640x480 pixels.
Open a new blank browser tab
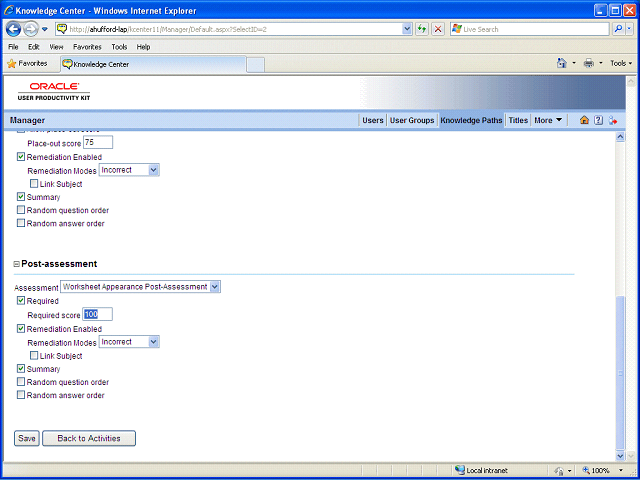(x=256, y=65)
